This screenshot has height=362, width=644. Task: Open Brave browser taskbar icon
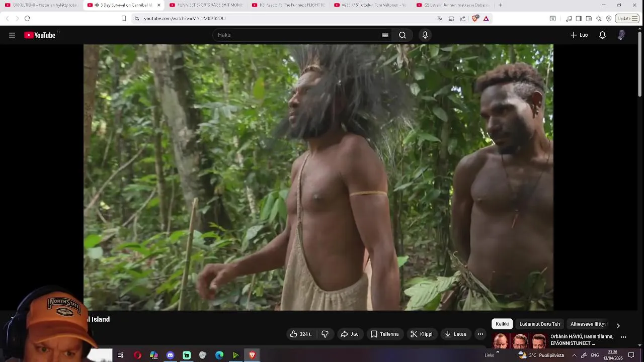[x=252, y=355]
